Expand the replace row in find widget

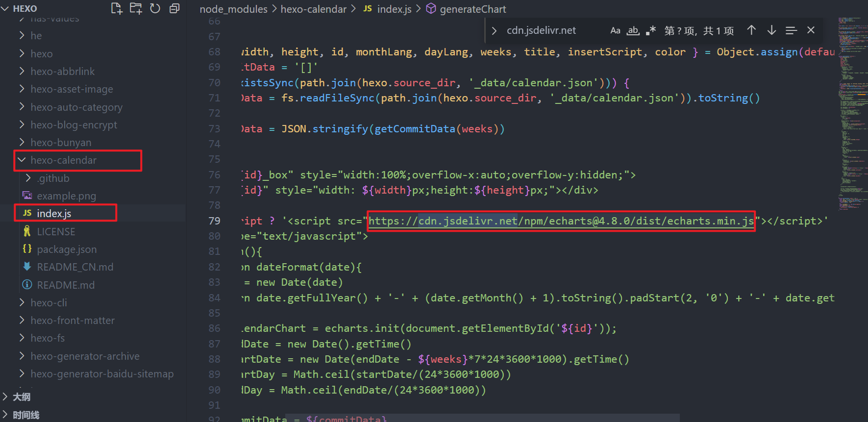click(494, 30)
